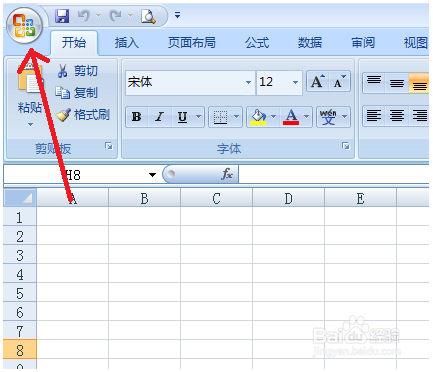
Task: Click the Insert Function fx icon
Action: pos(227,174)
